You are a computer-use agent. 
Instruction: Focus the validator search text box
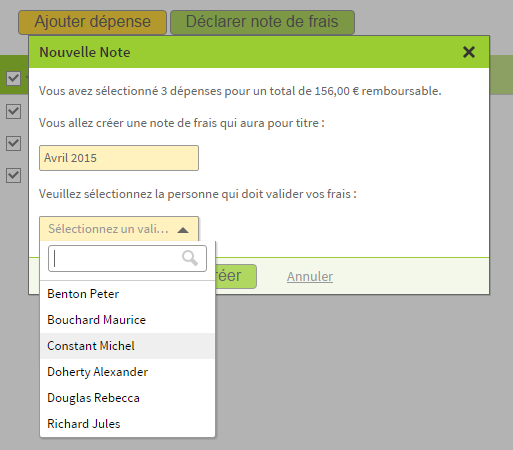[127, 259]
